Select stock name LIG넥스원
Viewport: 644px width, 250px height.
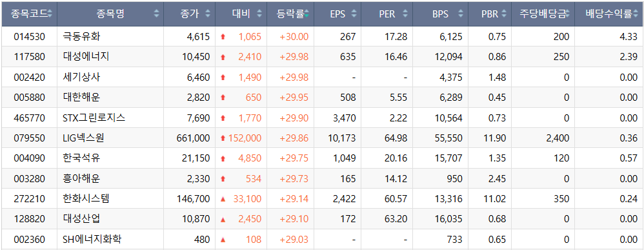(83, 138)
